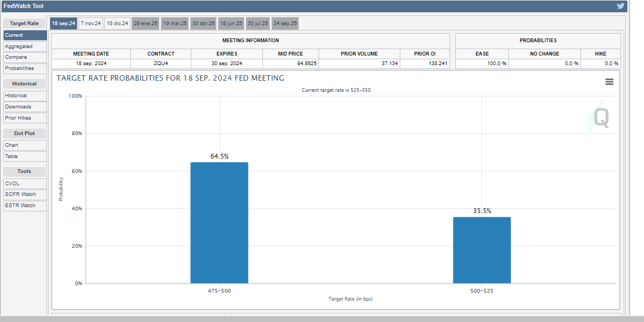Click the meeting date value 18 sep. 2024

[91, 64]
